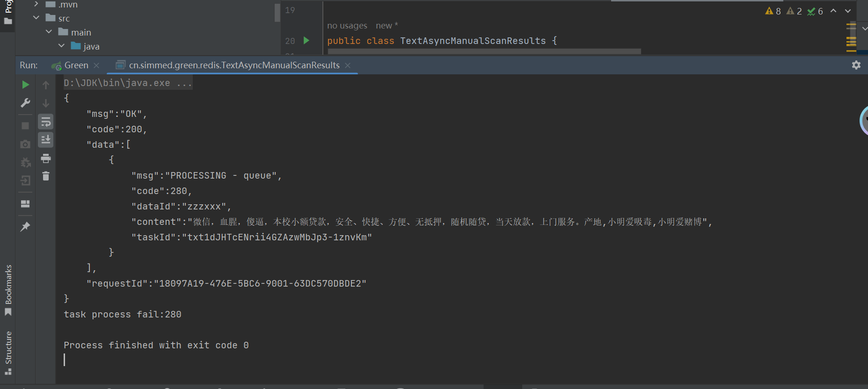Click the "code":280 line in console
The width and height of the screenshot is (868, 389).
click(161, 191)
